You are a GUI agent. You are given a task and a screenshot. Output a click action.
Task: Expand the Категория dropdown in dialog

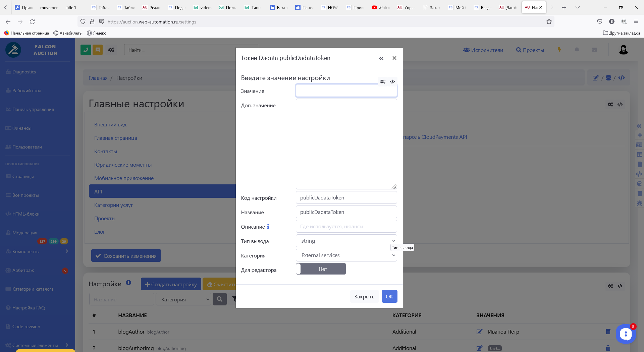[x=346, y=255]
